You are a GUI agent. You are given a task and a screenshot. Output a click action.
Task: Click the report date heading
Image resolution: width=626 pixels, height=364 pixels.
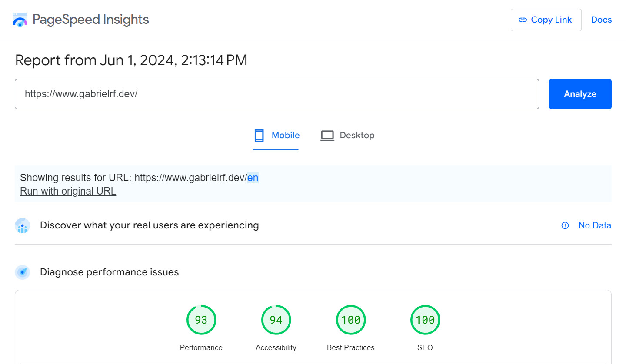[x=131, y=60]
